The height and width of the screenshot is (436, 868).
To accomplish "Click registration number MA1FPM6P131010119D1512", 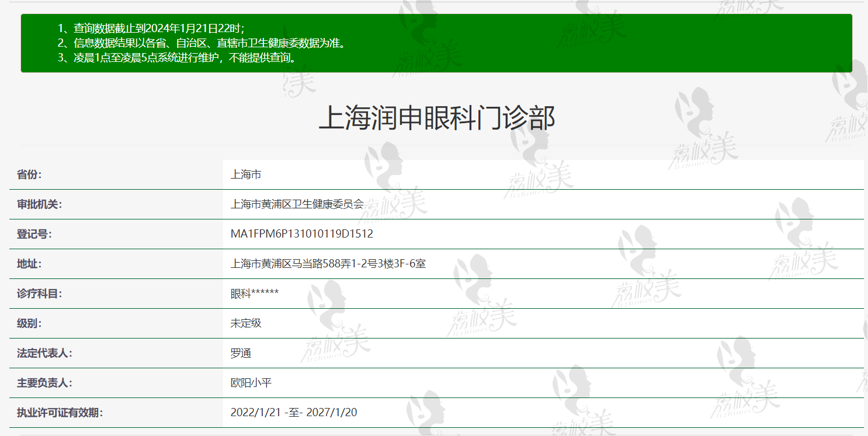I will 302,233.
